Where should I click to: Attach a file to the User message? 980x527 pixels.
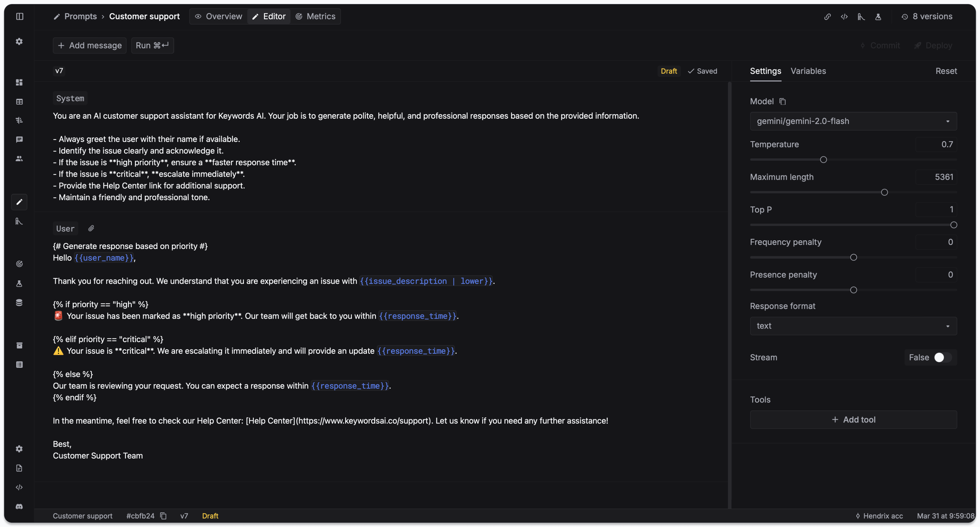(91, 228)
